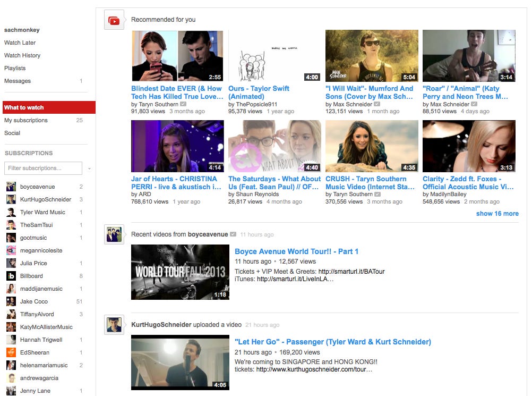
Task: Click Jenny Lane avatar icon
Action: (x=11, y=391)
